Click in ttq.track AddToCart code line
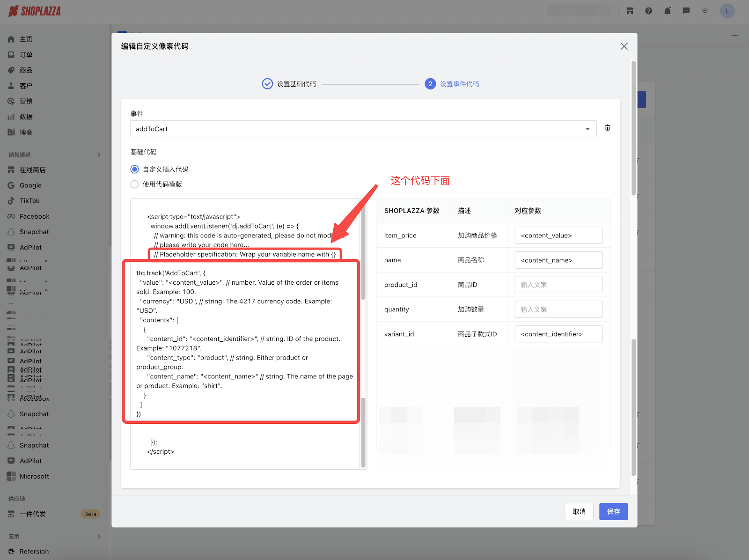The width and height of the screenshot is (749, 560). 171,273
